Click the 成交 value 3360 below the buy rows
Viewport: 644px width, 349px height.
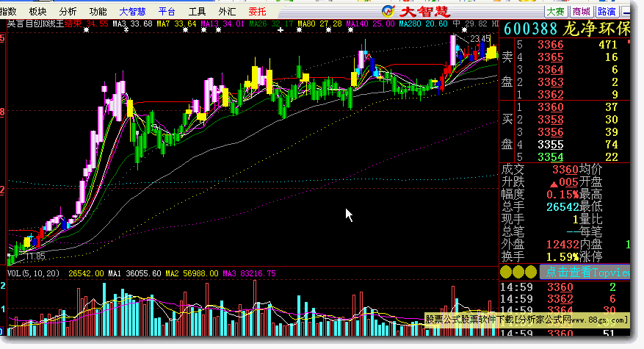coord(565,169)
